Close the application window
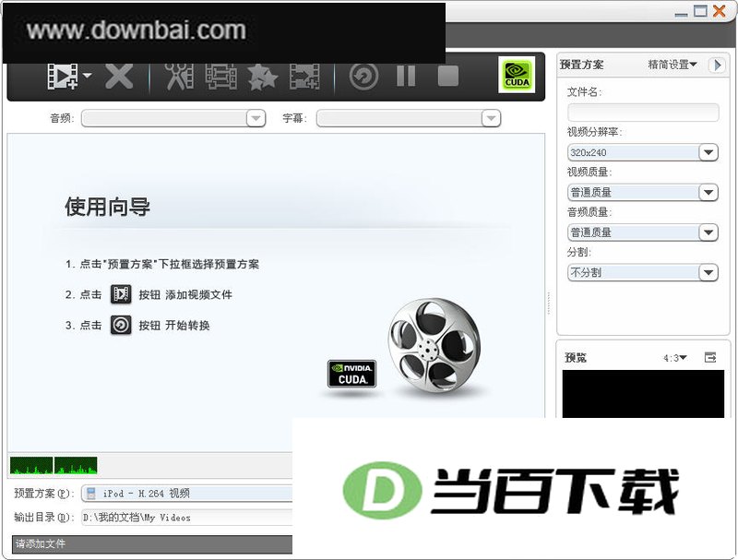 coord(720,11)
